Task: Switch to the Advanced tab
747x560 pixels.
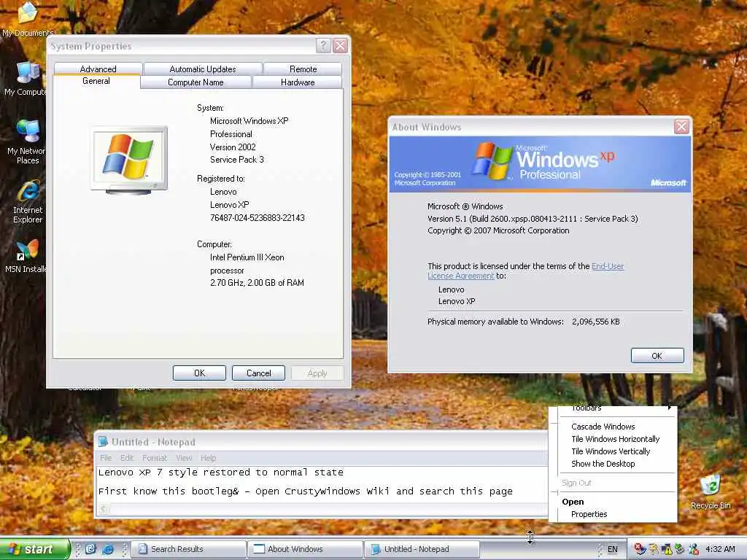Action: pos(98,69)
